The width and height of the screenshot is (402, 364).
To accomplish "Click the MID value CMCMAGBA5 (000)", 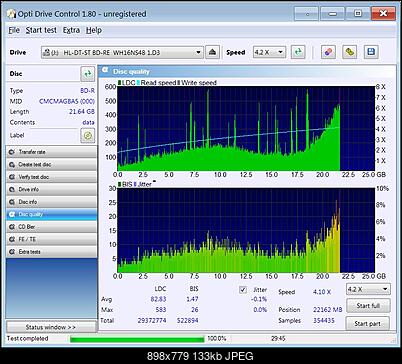I will pyautogui.click(x=67, y=101).
